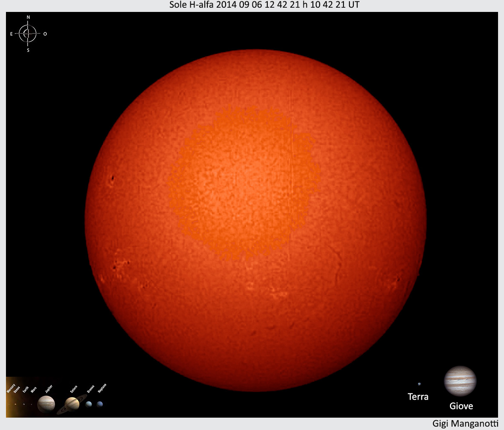Click the Uranus planet image in the strip

coord(89,404)
